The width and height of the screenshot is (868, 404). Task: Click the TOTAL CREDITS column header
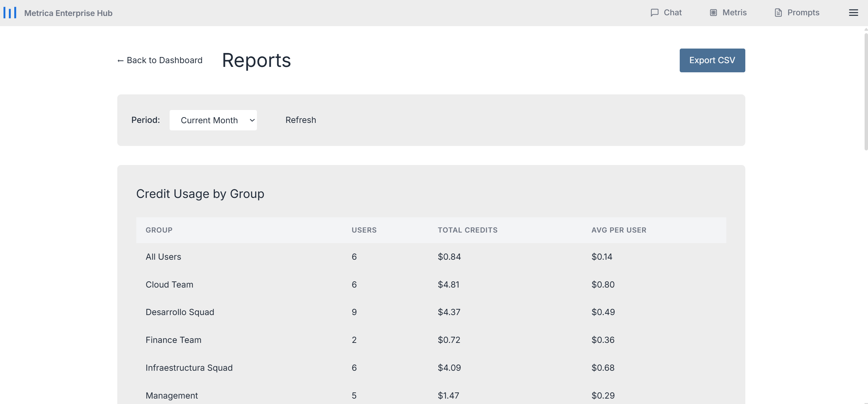click(x=467, y=230)
